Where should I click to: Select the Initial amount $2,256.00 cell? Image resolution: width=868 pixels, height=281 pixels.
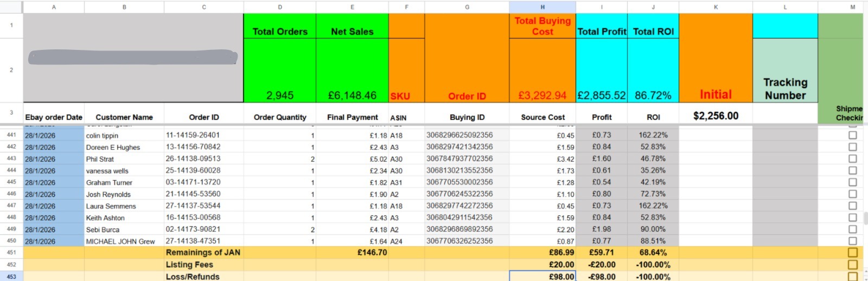(716, 116)
